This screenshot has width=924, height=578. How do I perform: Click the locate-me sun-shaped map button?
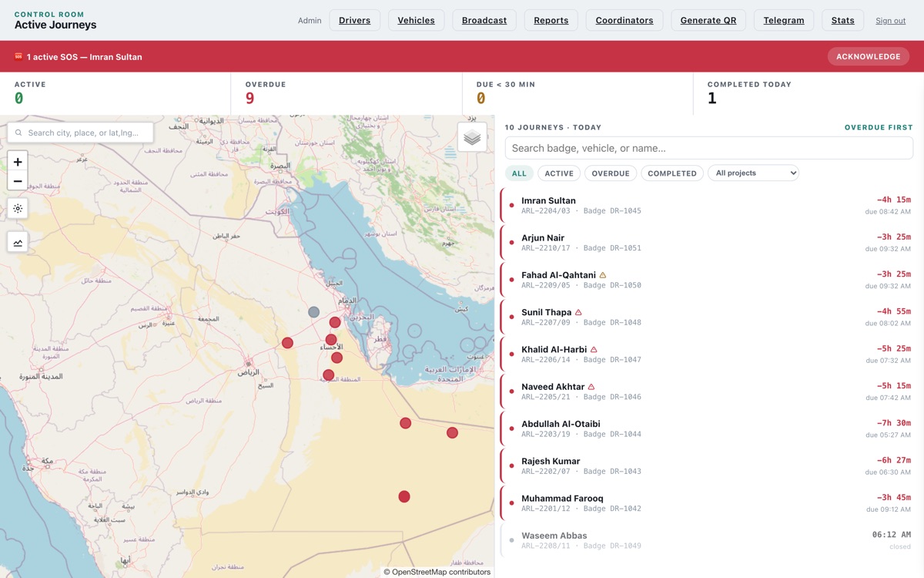tap(18, 209)
